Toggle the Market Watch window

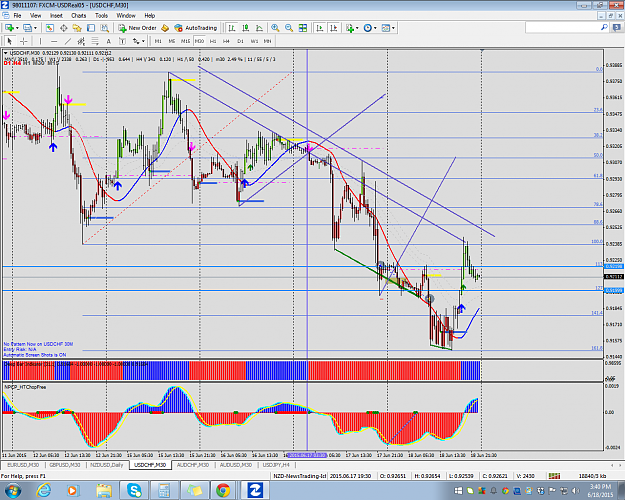pos(50,28)
